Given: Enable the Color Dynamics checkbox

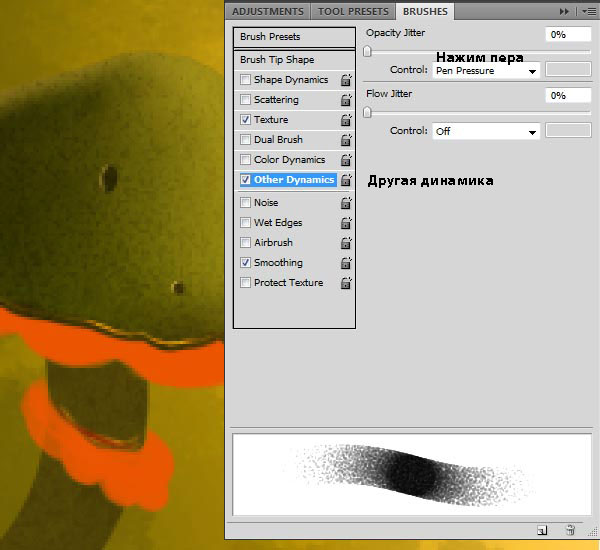Looking at the screenshot, I should [245, 159].
